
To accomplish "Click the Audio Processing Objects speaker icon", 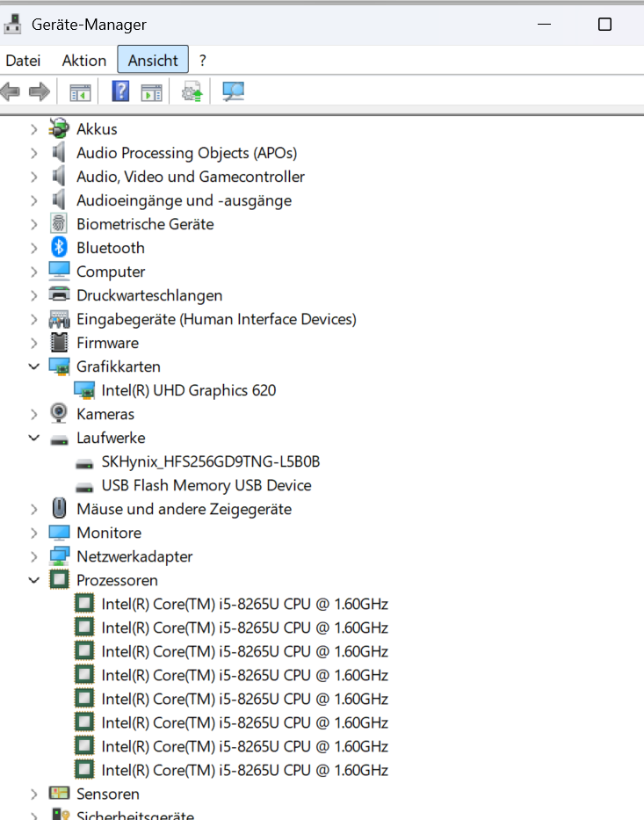I will 59,153.
